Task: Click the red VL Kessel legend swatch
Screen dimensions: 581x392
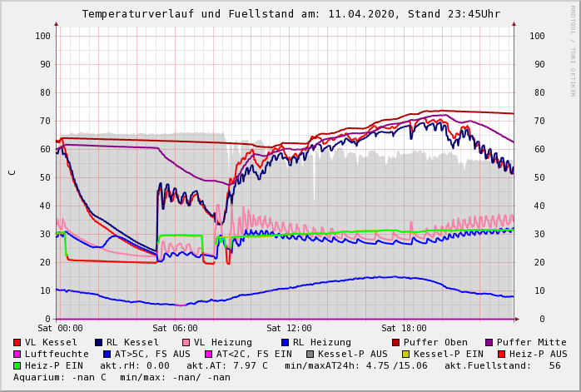Action: [17, 343]
